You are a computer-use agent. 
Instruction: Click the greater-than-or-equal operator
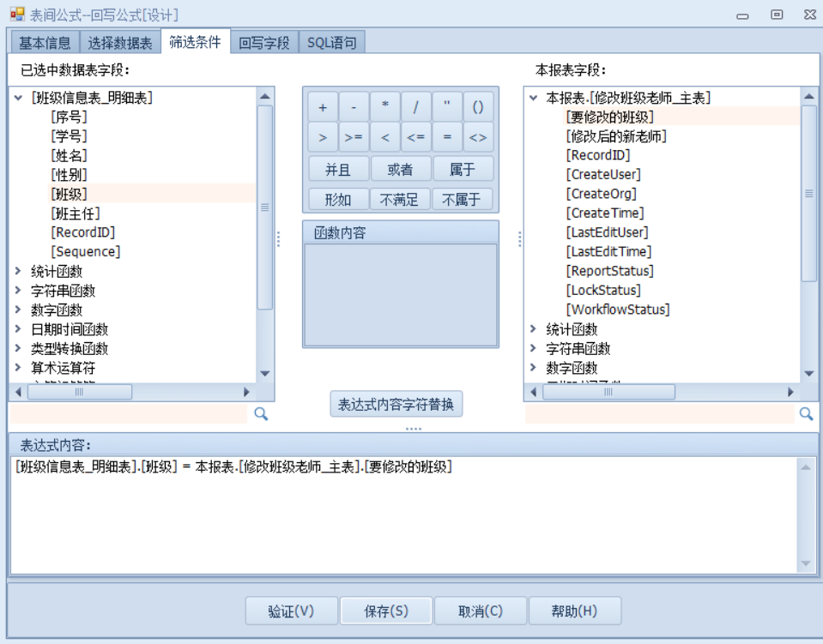pyautogui.click(x=354, y=137)
